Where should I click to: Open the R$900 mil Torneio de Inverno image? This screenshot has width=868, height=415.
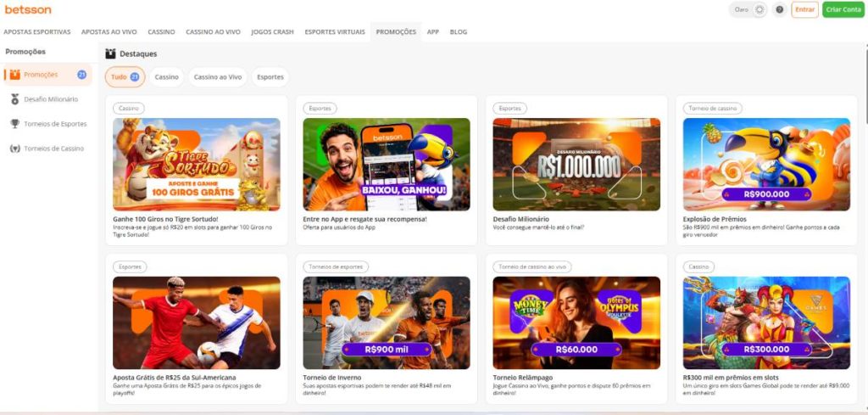point(387,322)
